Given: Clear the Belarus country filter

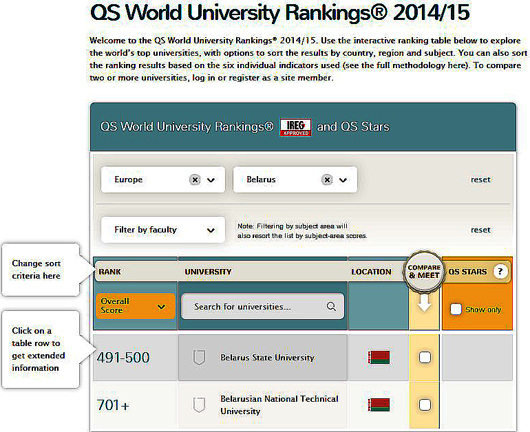Looking at the screenshot, I should pos(327,179).
